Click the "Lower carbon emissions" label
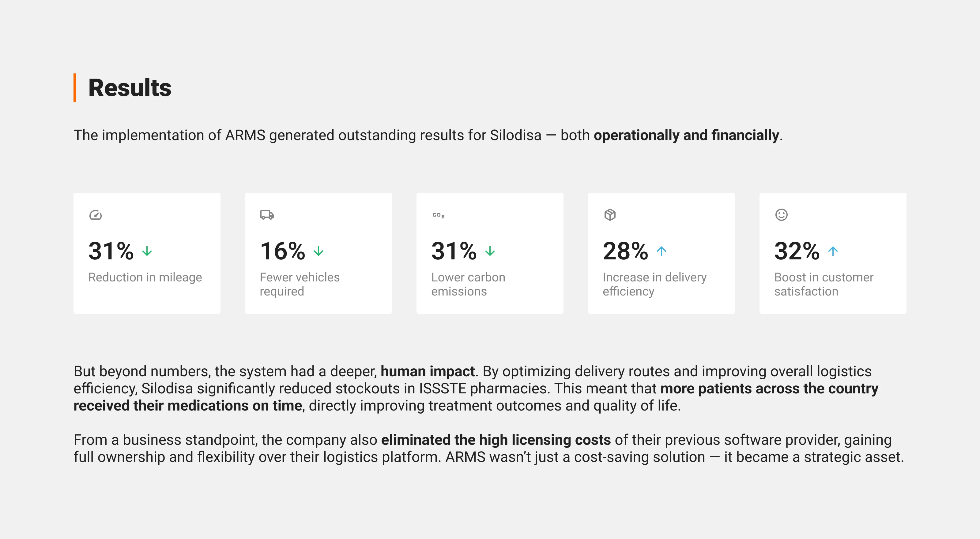Image resolution: width=980 pixels, height=539 pixels. pos(468,284)
